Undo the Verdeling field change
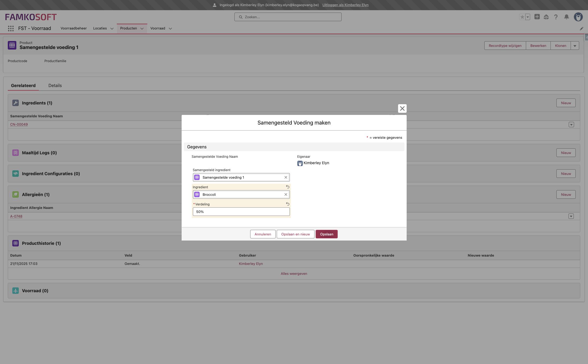This screenshot has width=588, height=364. point(287,204)
